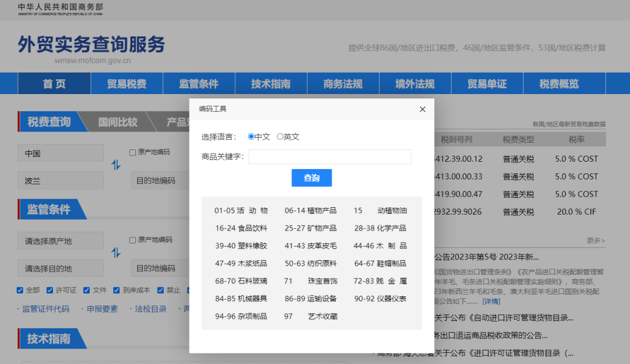Tick 原产地编码 checkbox in 监管条件 section
The image size is (630, 364).
(133, 240)
